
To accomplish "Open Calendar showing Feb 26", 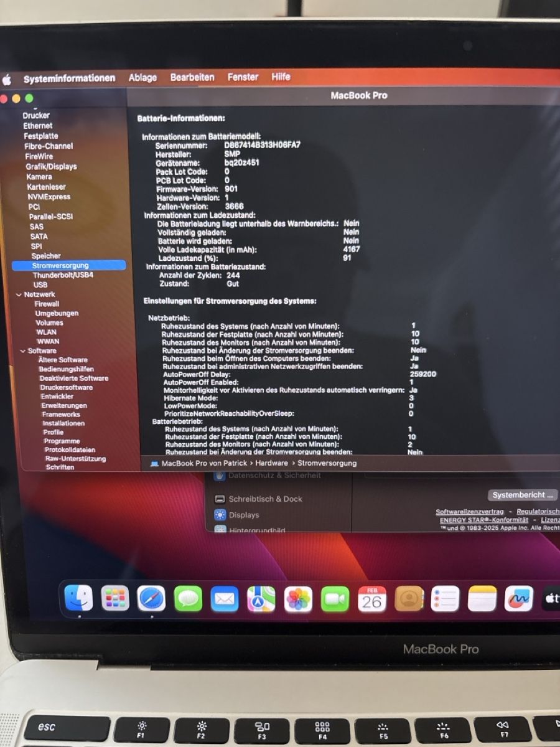I will pos(372,599).
